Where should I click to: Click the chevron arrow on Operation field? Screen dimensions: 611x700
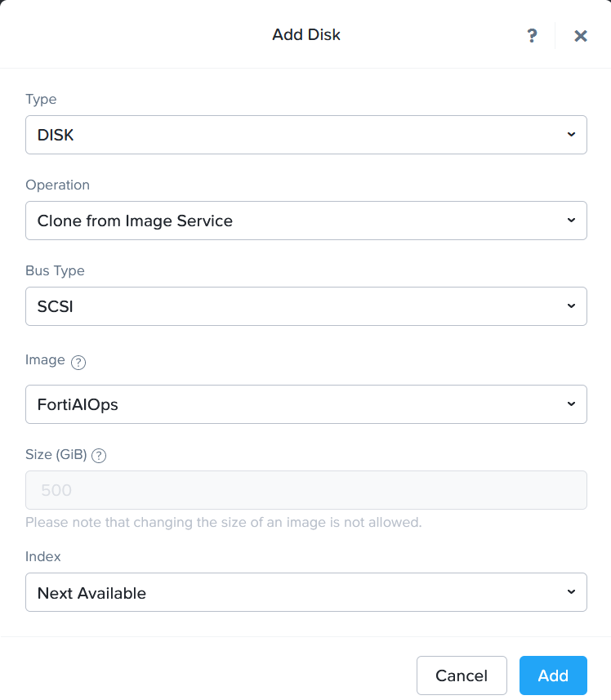coord(571,221)
